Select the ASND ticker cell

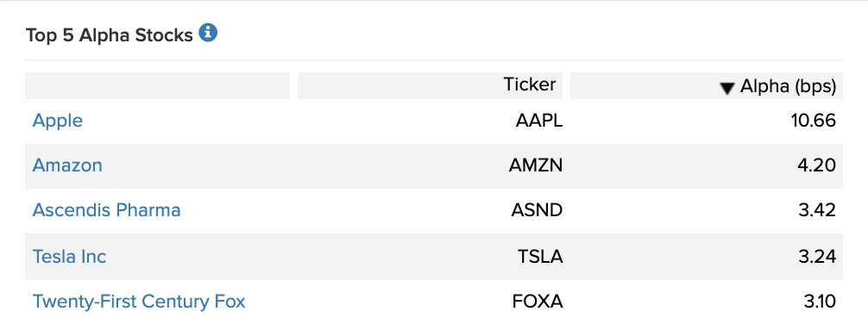click(x=537, y=210)
